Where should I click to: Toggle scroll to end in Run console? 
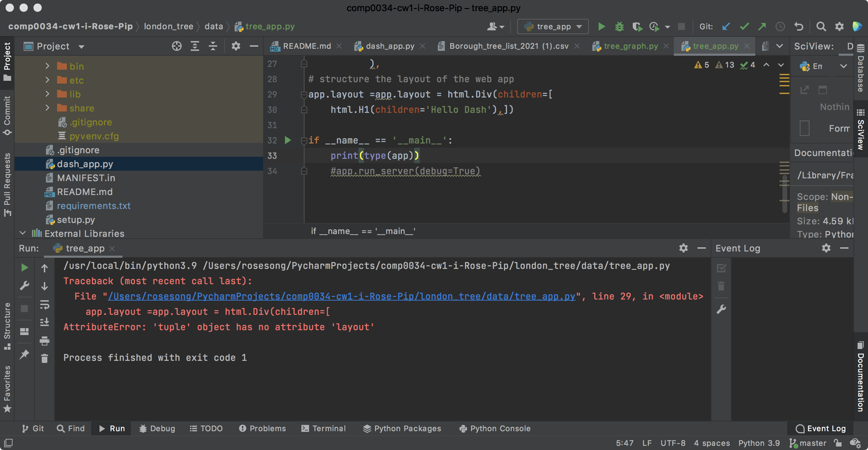tap(45, 322)
